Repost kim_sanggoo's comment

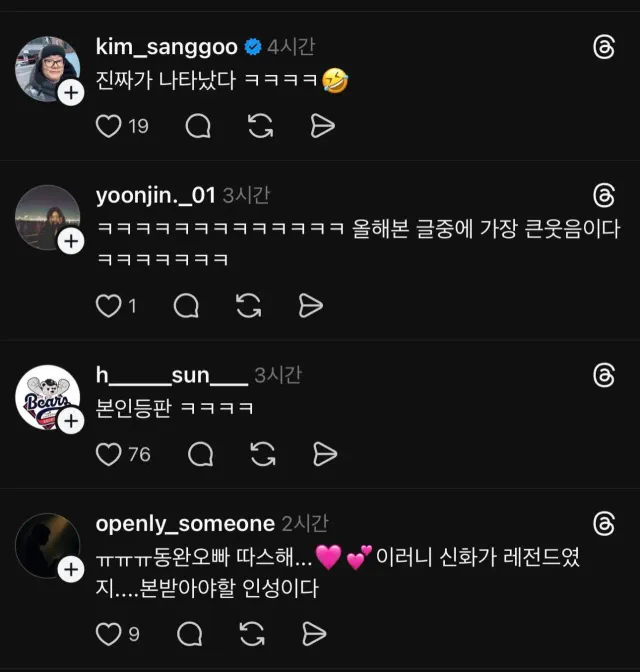(x=260, y=125)
